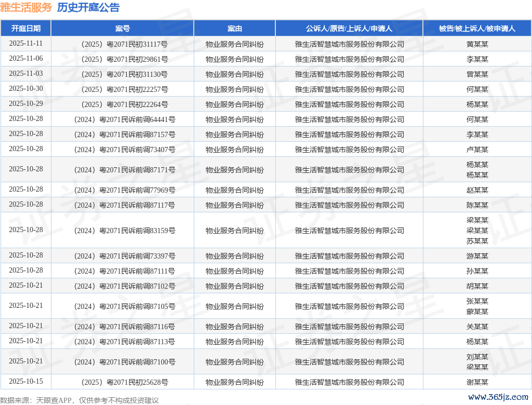
Task: Select defendant 黄某某 in first row
Action: click(x=477, y=44)
